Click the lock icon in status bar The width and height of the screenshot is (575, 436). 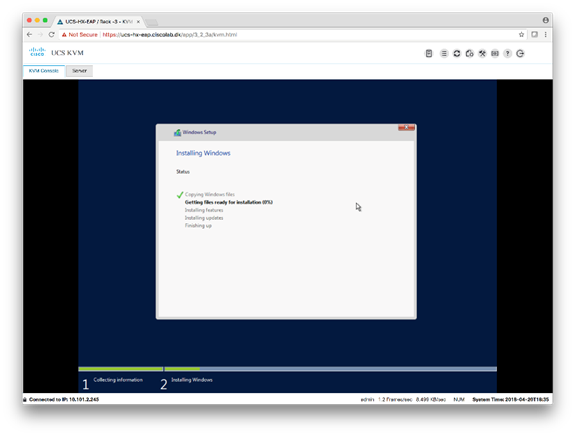[x=25, y=399]
